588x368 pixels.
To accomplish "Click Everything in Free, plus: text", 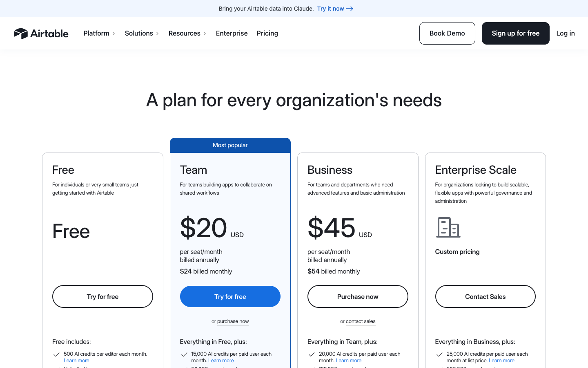I will 214,341.
